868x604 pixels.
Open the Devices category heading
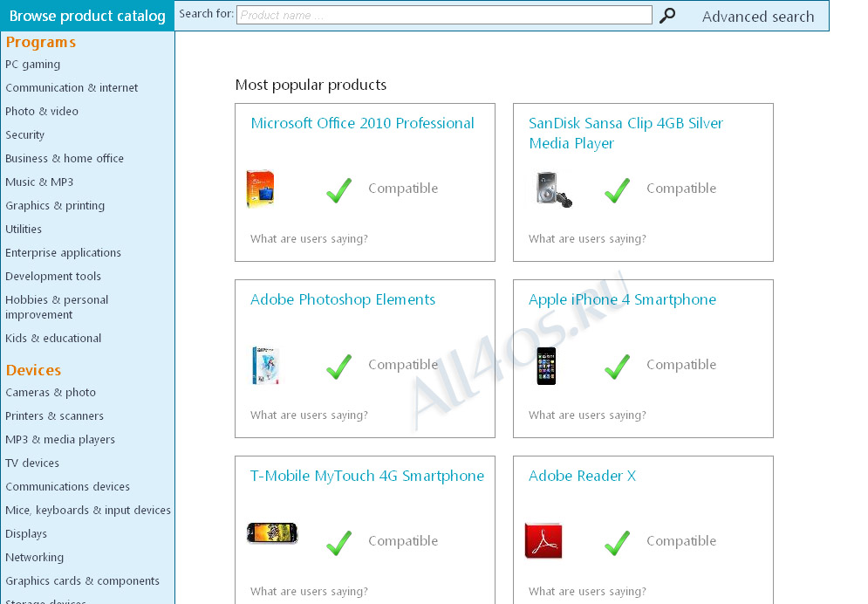coord(33,370)
